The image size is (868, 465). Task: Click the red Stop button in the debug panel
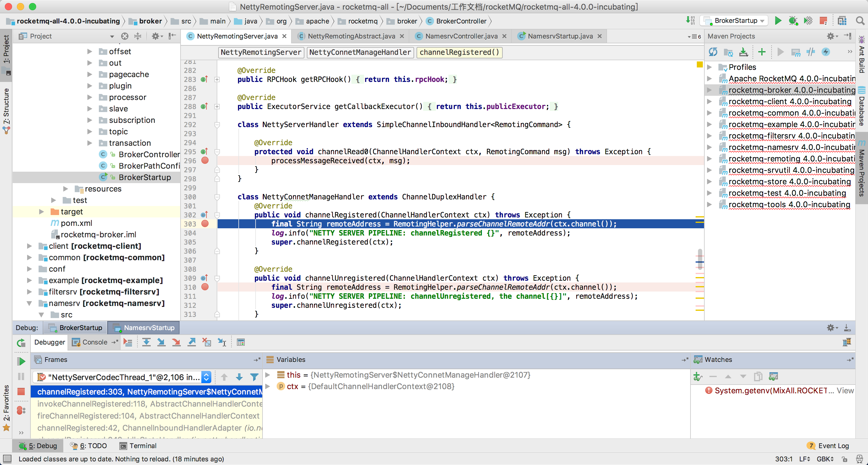[21, 392]
